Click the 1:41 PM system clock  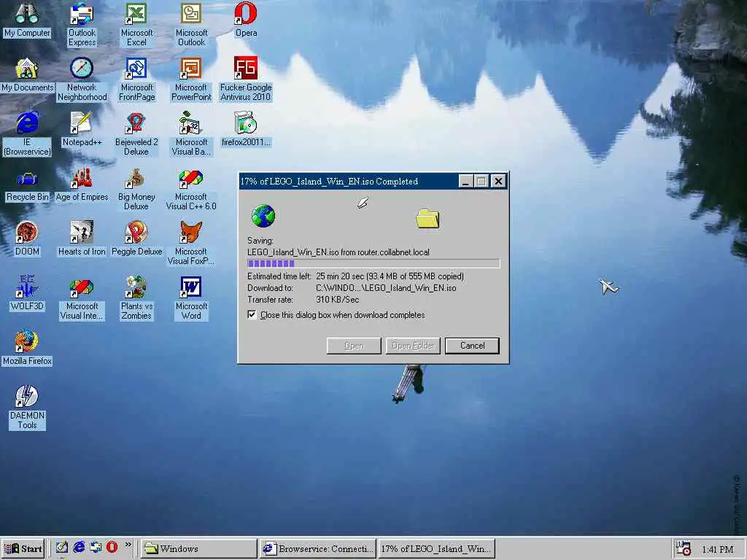point(718,550)
